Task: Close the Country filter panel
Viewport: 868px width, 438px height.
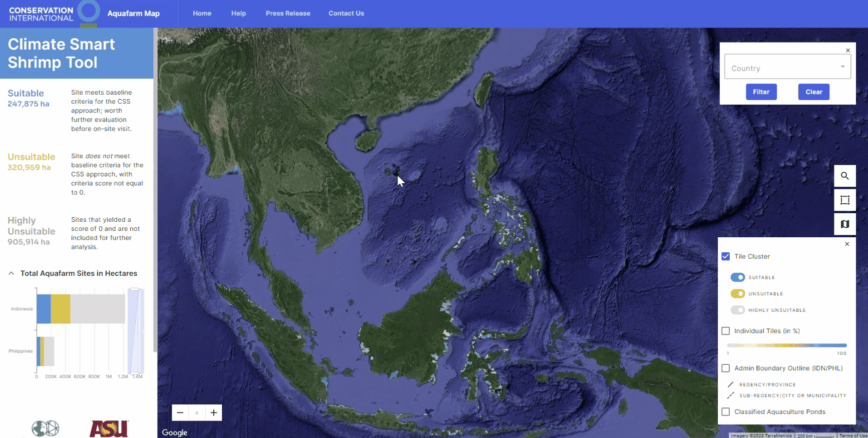Action: [x=847, y=51]
